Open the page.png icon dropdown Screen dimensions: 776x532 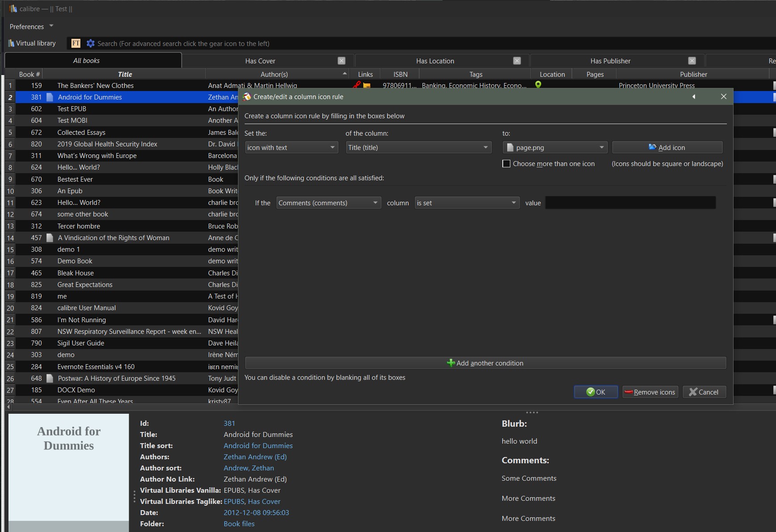pos(555,147)
